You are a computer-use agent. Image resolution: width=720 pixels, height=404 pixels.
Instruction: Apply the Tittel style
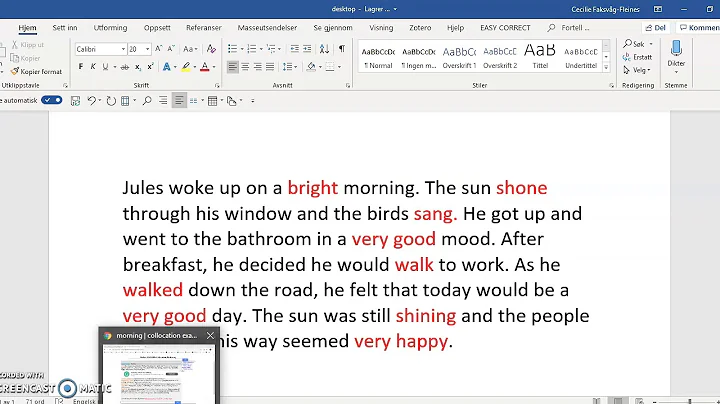(540, 57)
